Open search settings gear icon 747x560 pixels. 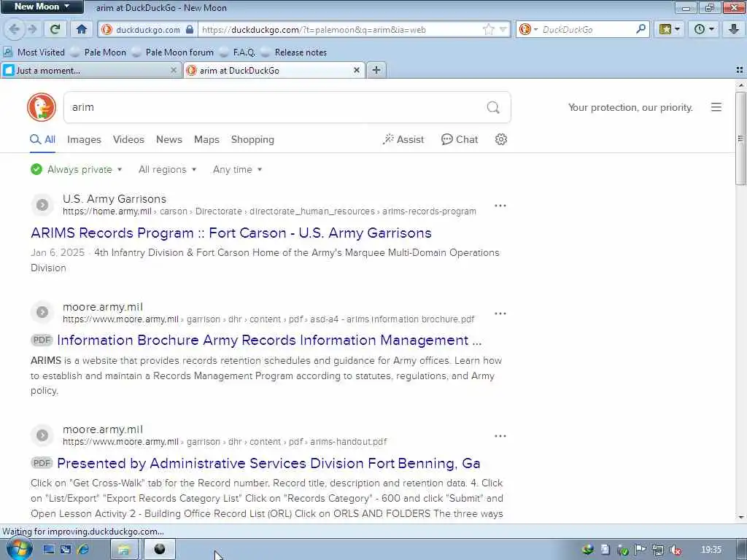point(500,139)
